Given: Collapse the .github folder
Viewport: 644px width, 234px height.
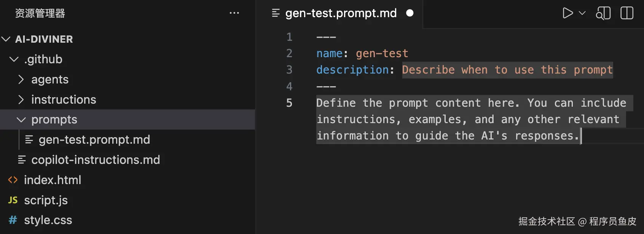Looking at the screenshot, I should pyautogui.click(x=14, y=59).
